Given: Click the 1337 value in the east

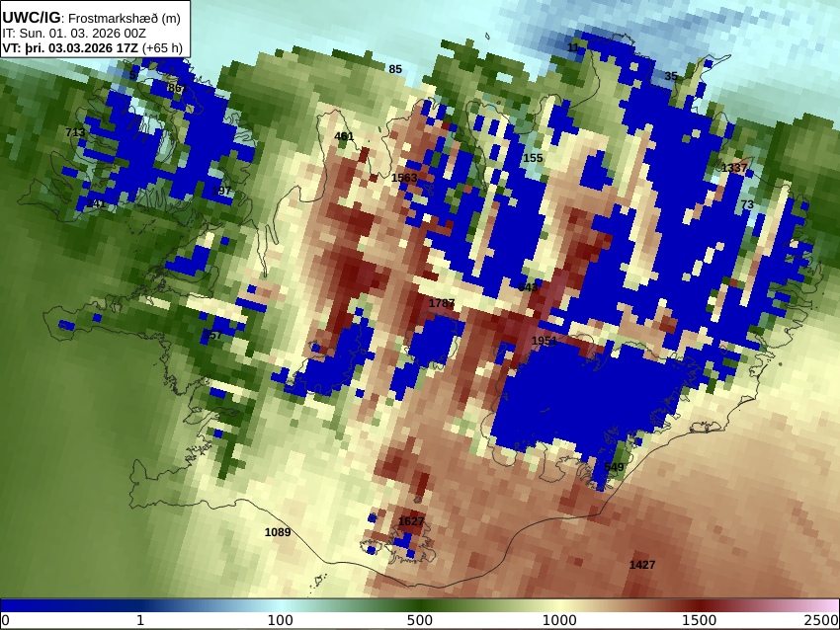Looking at the screenshot, I should [734, 168].
